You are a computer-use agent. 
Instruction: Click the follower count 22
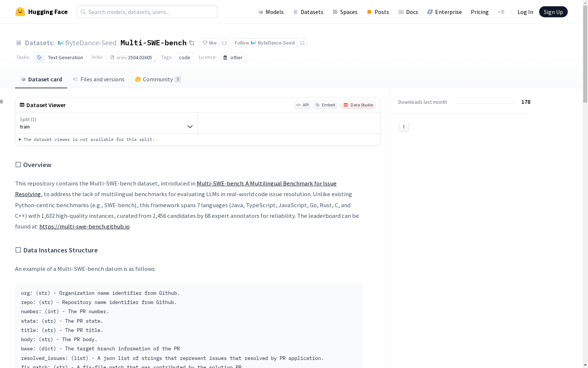302,43
